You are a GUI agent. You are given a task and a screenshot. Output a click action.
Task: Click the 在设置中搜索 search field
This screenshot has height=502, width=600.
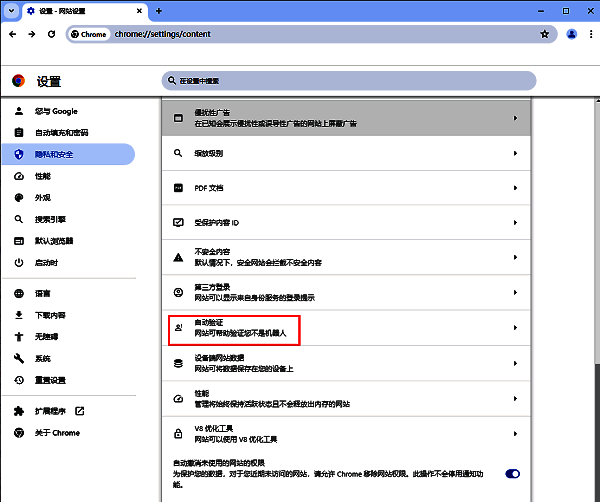tap(349, 80)
